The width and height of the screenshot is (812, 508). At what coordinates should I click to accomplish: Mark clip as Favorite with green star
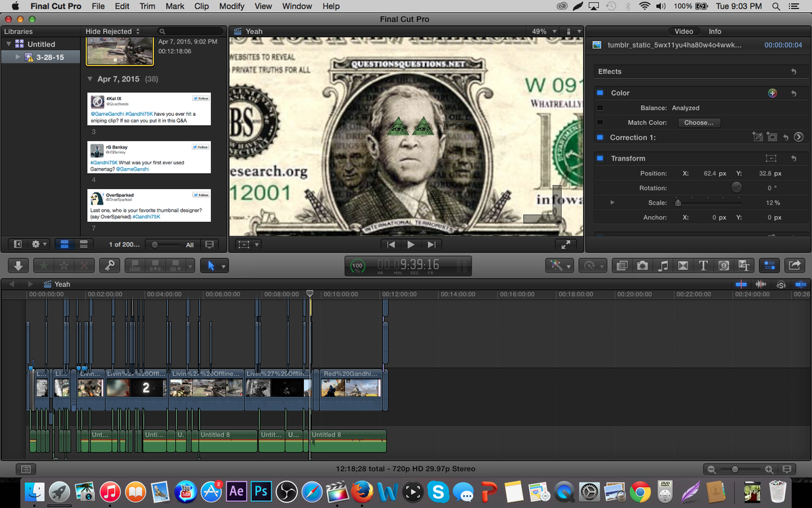tap(43, 266)
